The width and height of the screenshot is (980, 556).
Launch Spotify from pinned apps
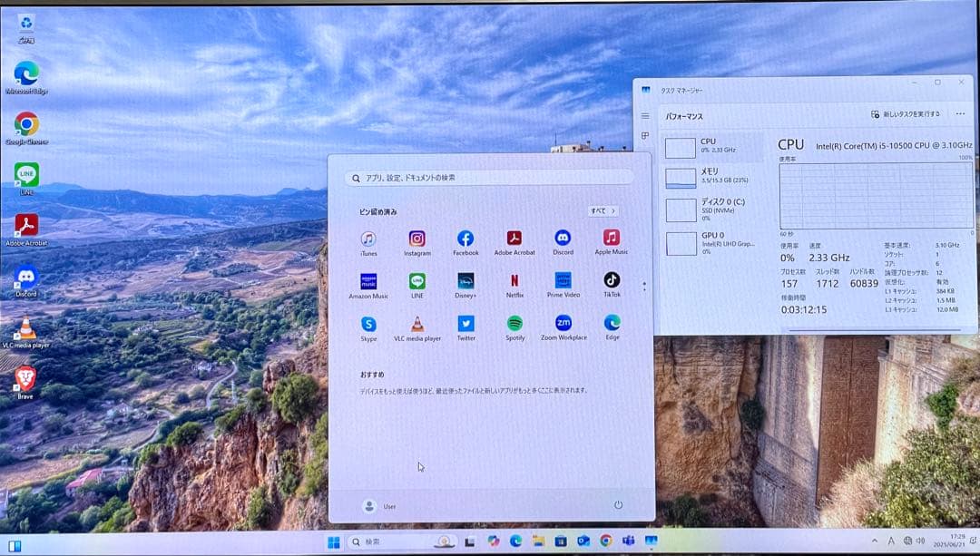pyautogui.click(x=514, y=324)
